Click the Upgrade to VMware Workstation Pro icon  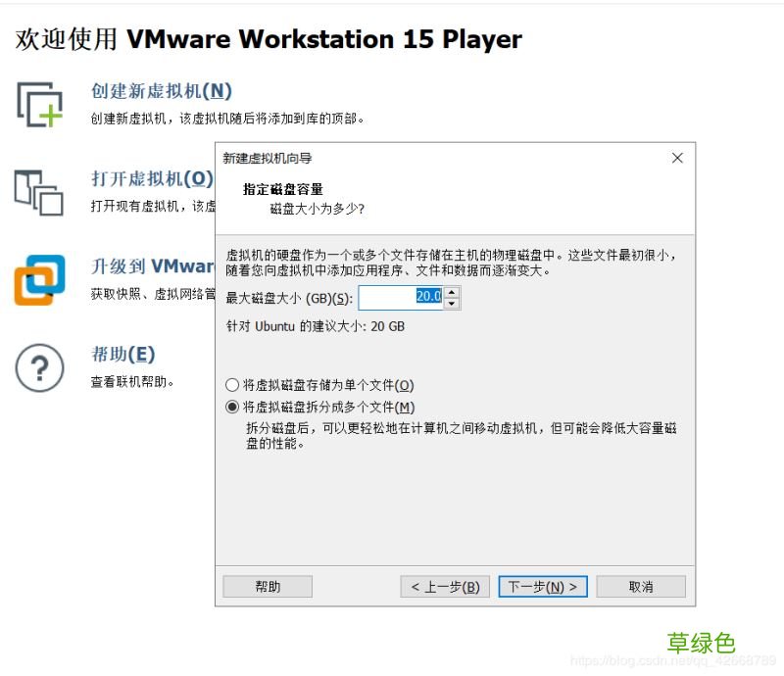tap(39, 280)
